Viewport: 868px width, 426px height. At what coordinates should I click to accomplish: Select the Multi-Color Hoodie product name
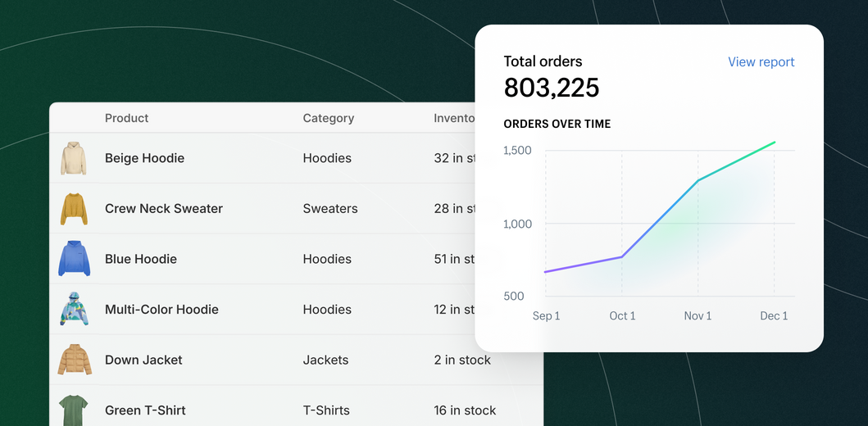[161, 310]
